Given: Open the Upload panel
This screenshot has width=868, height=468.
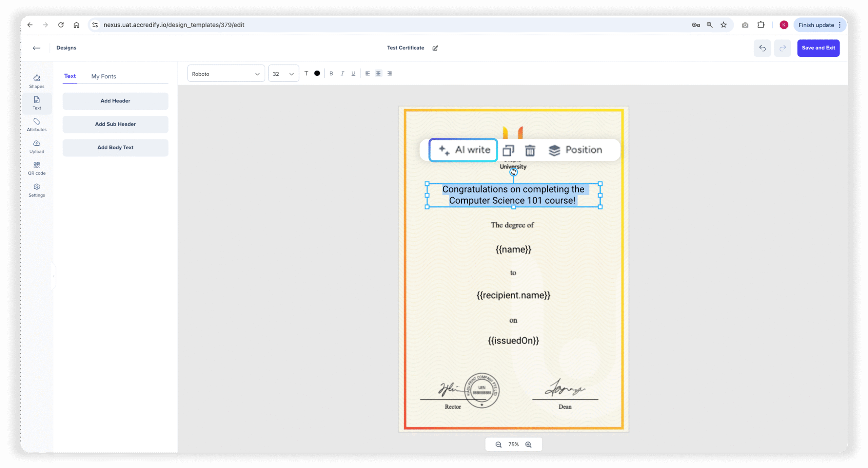Looking at the screenshot, I should click(37, 147).
